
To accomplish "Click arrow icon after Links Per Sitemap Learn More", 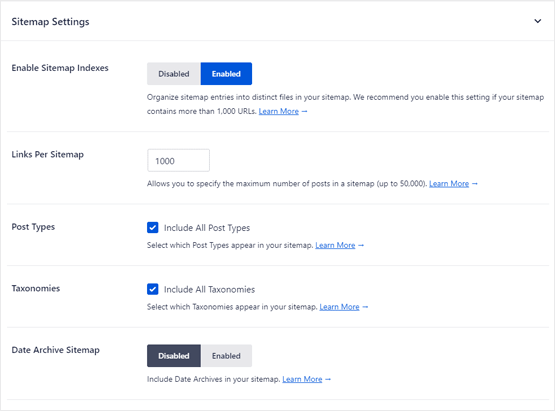I will click(475, 184).
